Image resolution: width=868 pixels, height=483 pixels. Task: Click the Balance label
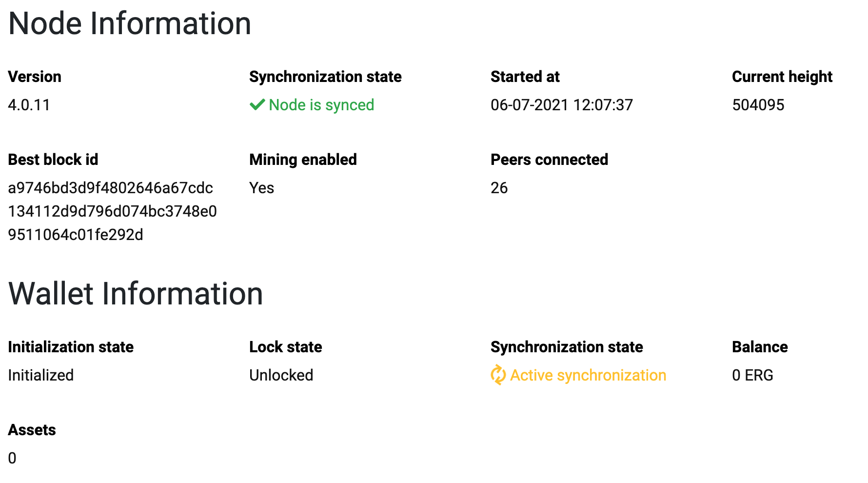pos(760,347)
